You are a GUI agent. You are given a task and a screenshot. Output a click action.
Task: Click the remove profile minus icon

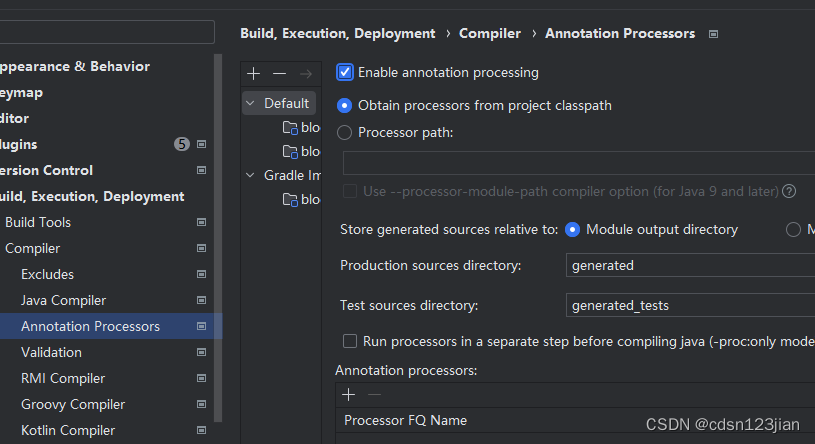pos(279,73)
